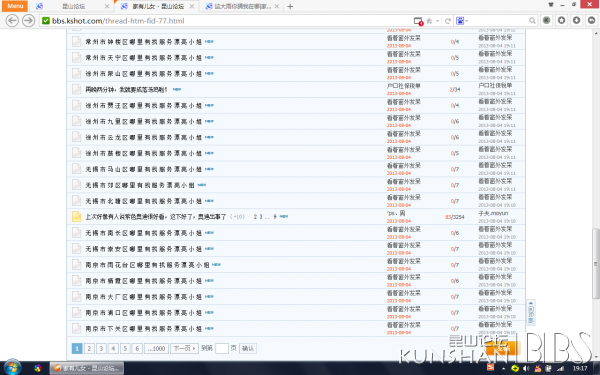Expand the bookmark star dropdown arrow
Screen dimensions: 600x375
[x=437, y=21]
